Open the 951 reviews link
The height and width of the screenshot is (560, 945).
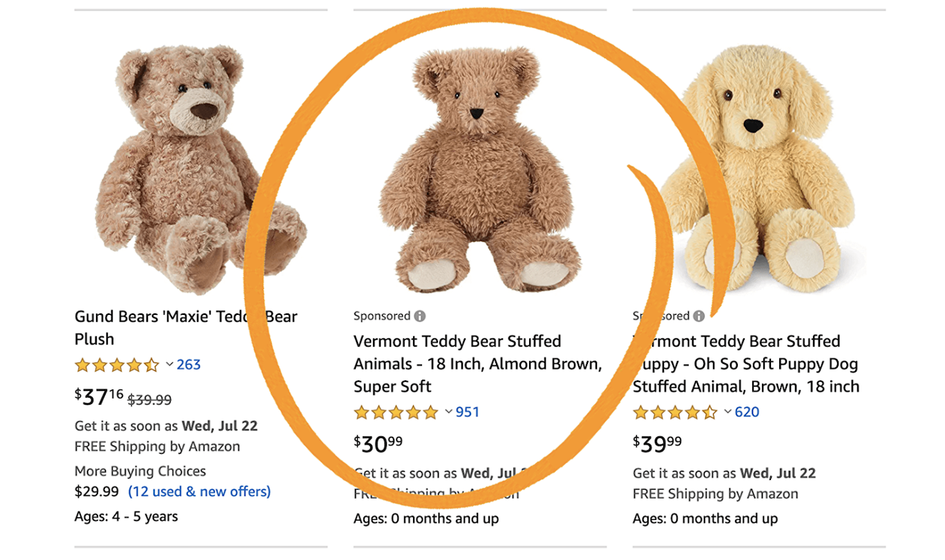point(468,412)
